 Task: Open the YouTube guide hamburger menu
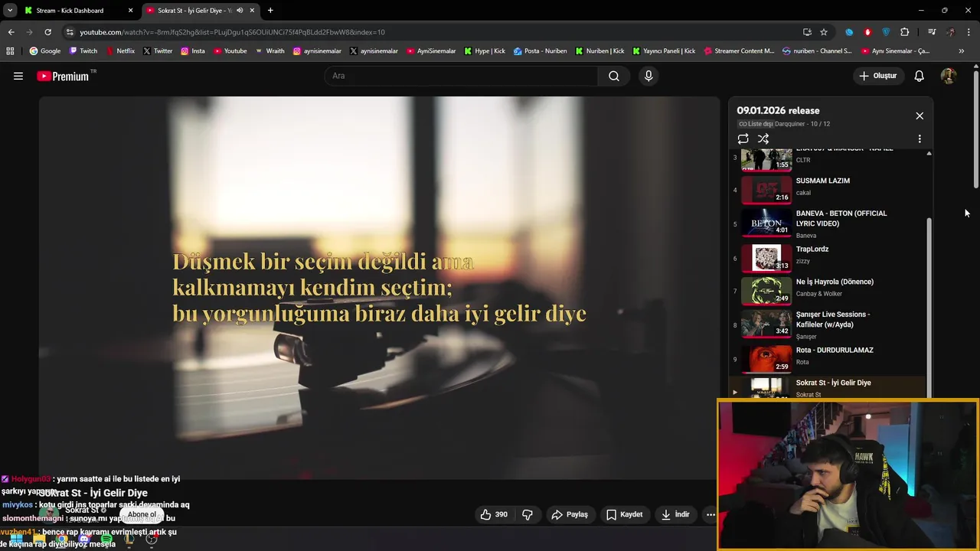click(x=18, y=76)
